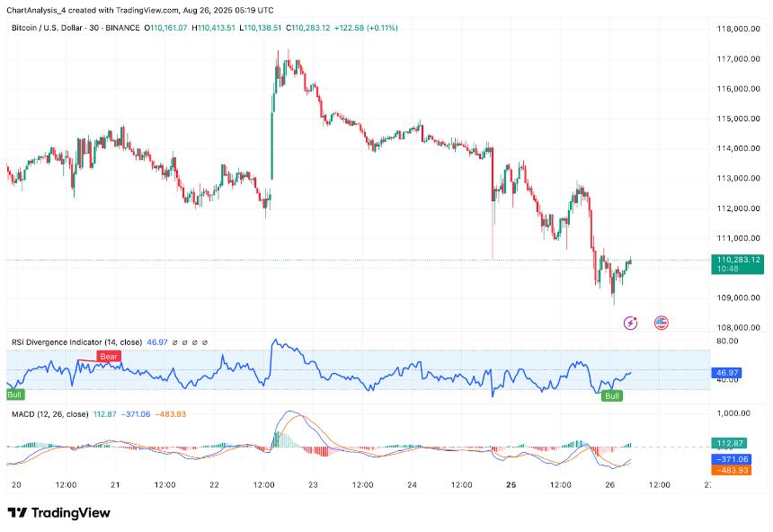
Task: Select the MACD (12, 26, close) legend
Action: click(49, 414)
